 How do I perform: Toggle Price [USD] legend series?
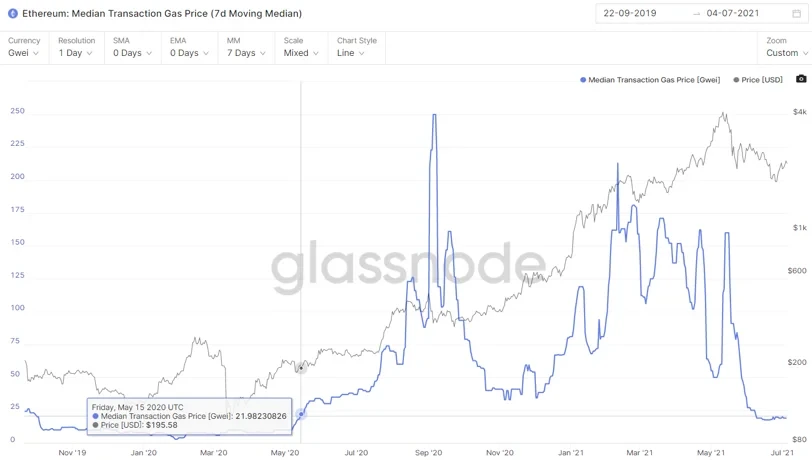coord(759,79)
